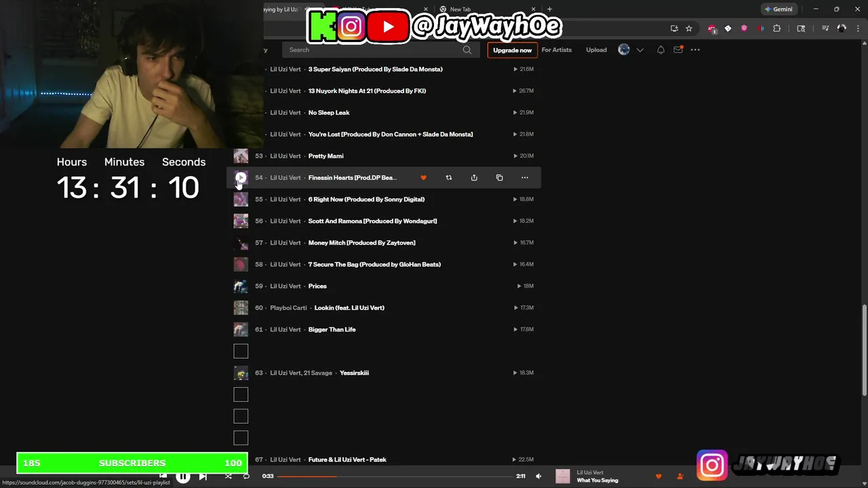Open the track titled Prices

(x=317, y=286)
